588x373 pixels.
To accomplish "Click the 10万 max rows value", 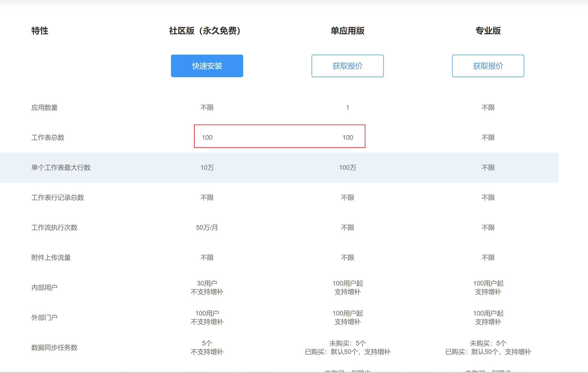I will click(x=207, y=167).
